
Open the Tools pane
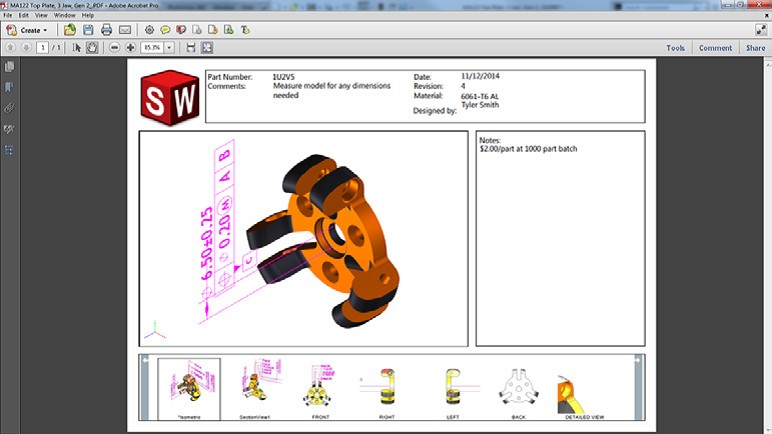[676, 47]
